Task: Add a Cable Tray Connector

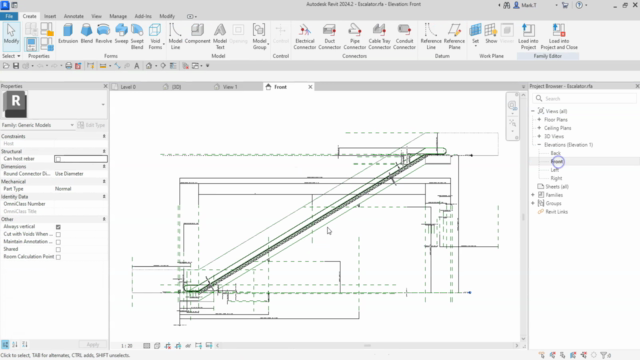Action: (380, 37)
